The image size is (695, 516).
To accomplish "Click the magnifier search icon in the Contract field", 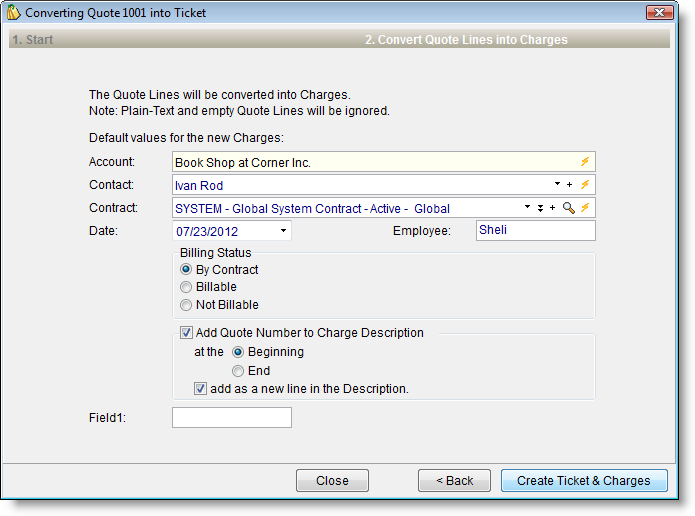I will click(x=568, y=208).
